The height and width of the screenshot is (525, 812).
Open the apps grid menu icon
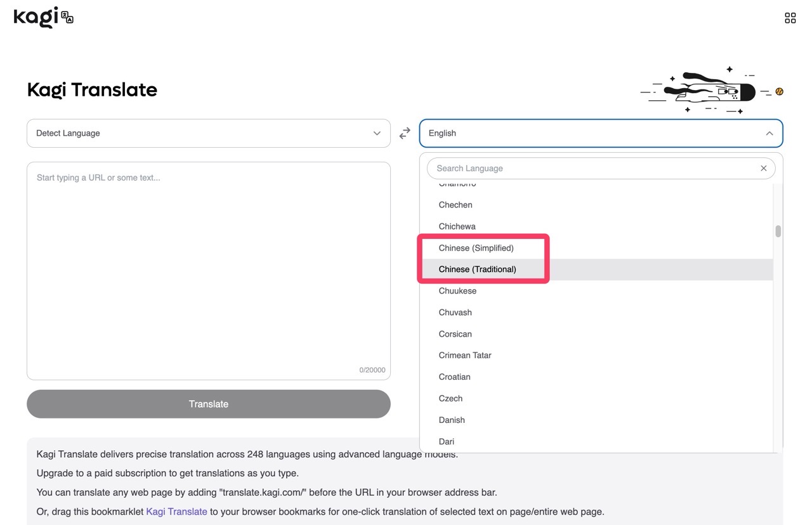pyautogui.click(x=790, y=18)
